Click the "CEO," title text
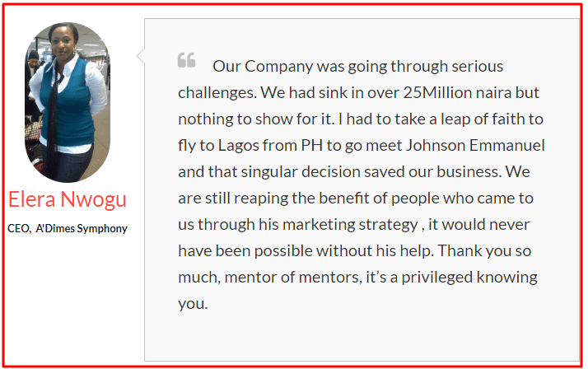The image size is (588, 369). click(x=18, y=228)
